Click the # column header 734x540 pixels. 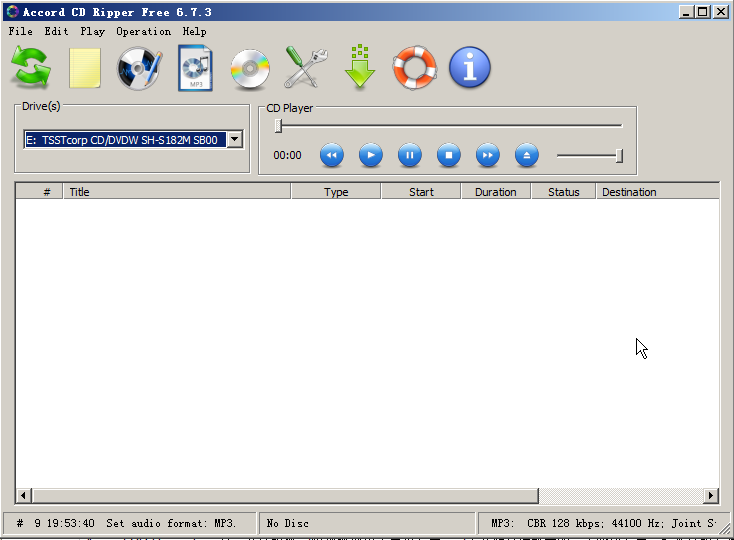[x=39, y=192]
